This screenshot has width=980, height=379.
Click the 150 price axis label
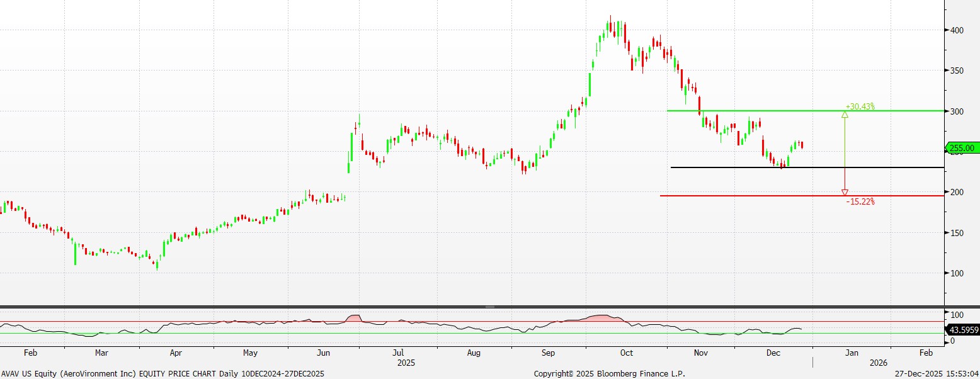pyautogui.click(x=957, y=233)
